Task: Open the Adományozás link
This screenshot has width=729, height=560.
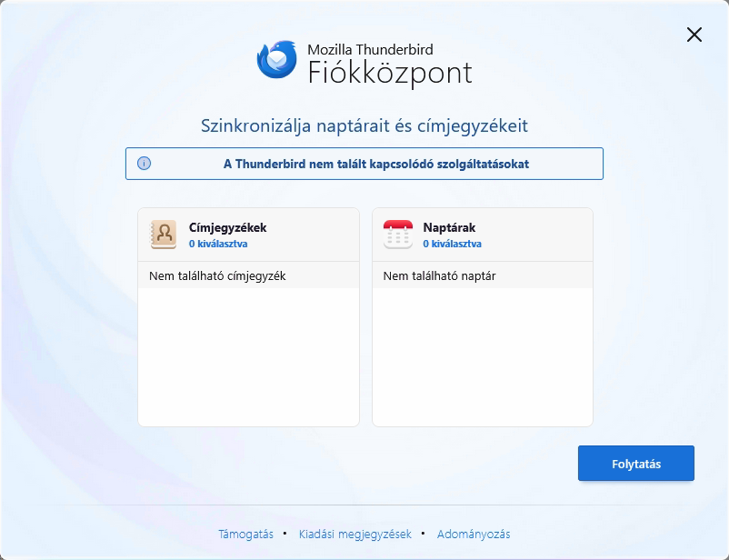Action: pyautogui.click(x=474, y=534)
